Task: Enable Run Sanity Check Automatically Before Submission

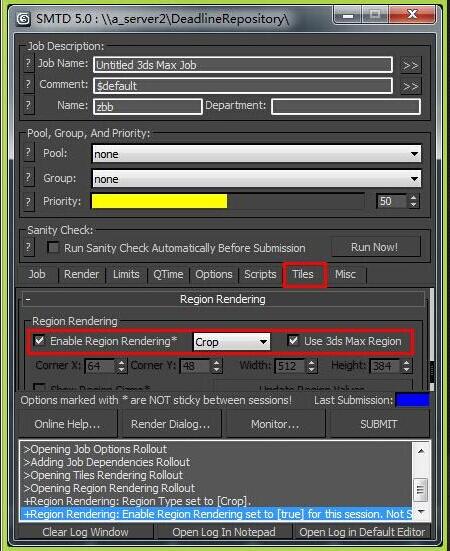Action: (x=53, y=248)
